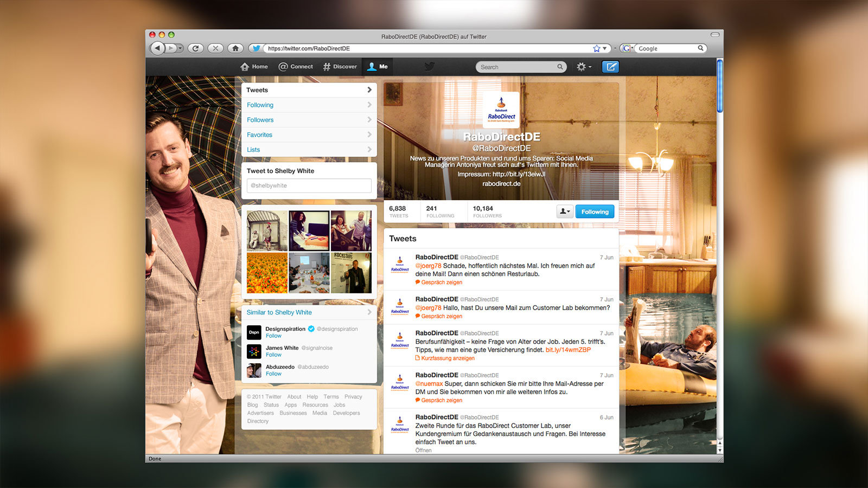Open the settings gear menu
Image resolution: width=868 pixels, height=488 pixels.
click(583, 67)
